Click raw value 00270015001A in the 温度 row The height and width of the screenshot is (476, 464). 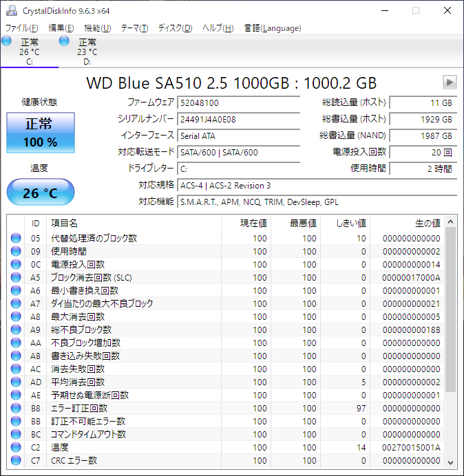coord(411,448)
